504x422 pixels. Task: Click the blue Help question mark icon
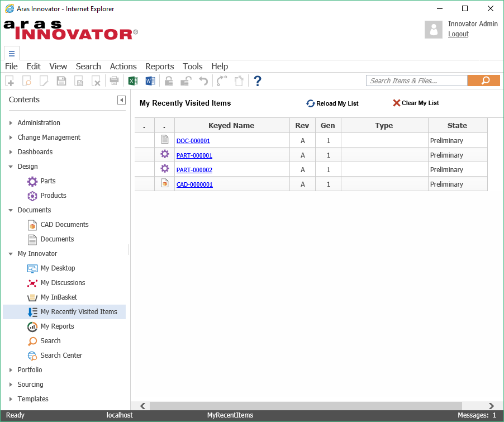point(258,80)
